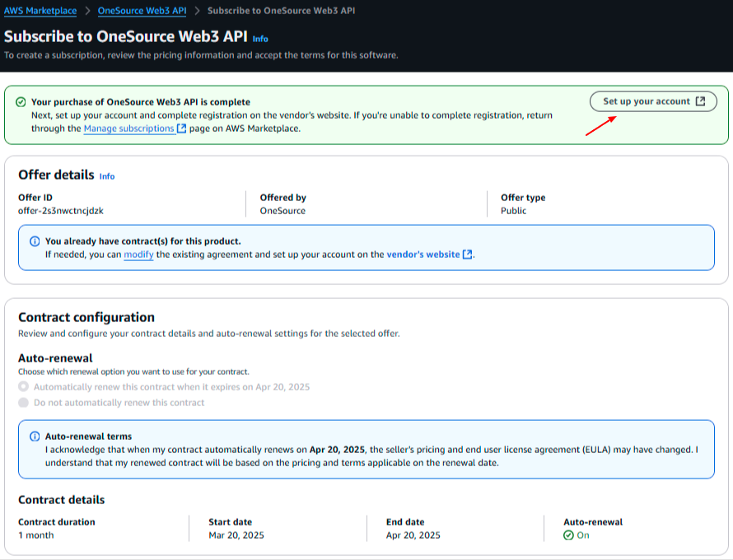Click the offer ID offer-2s3nwctncjdzk
This screenshot has height=560, width=733.
click(x=61, y=211)
